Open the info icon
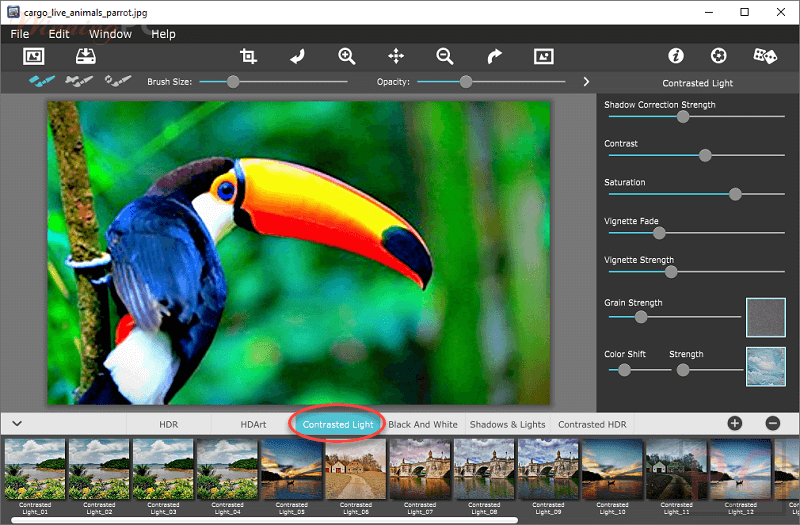800x525 pixels. coord(676,56)
